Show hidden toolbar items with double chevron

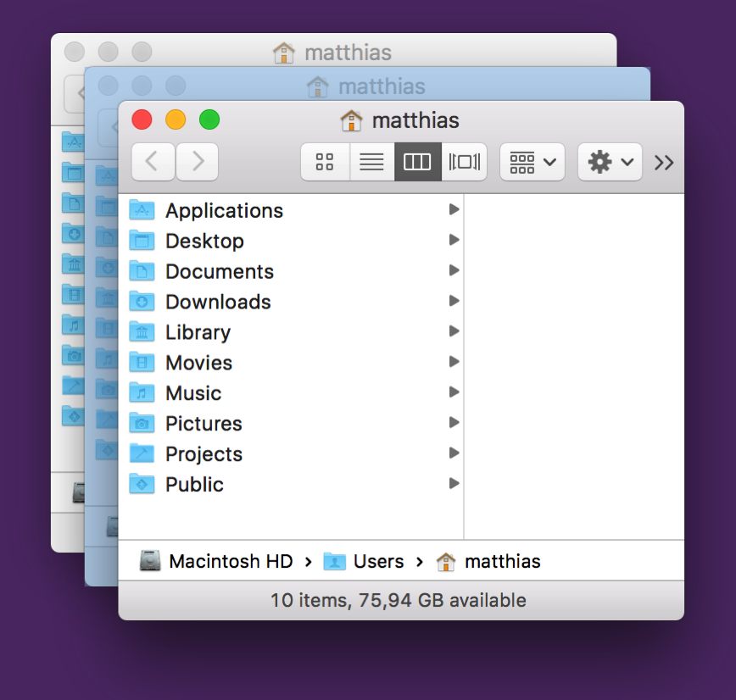click(x=664, y=163)
